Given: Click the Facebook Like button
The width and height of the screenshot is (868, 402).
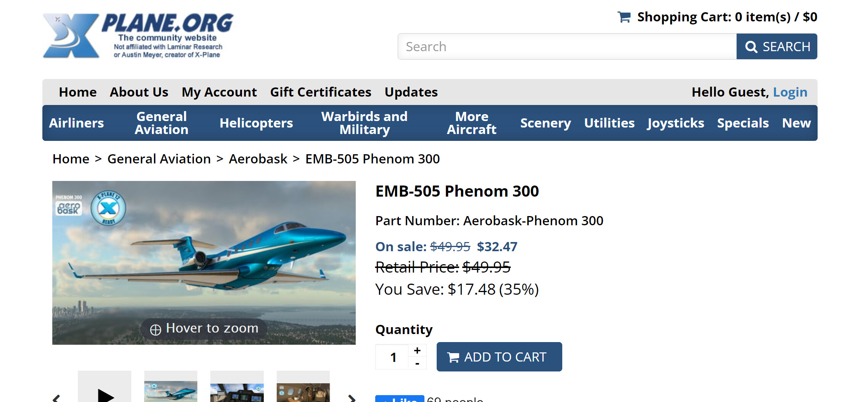Looking at the screenshot, I should tap(399, 399).
